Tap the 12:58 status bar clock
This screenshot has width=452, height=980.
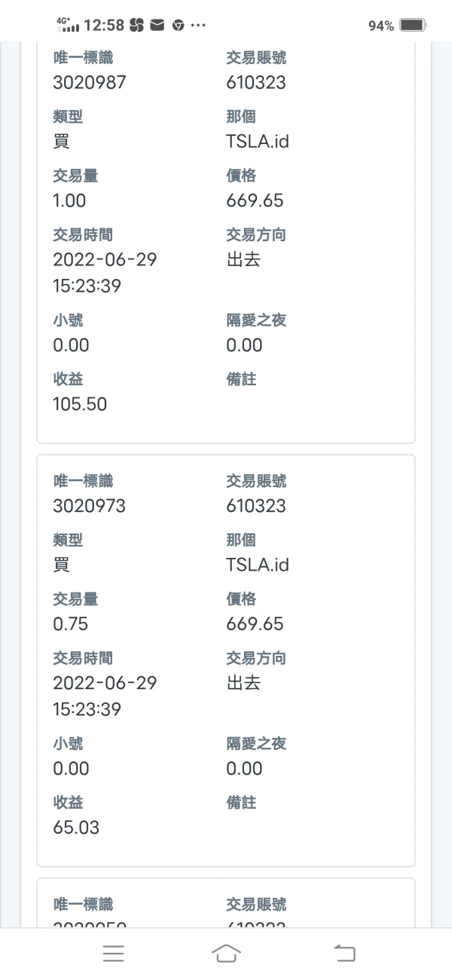pyautogui.click(x=103, y=26)
